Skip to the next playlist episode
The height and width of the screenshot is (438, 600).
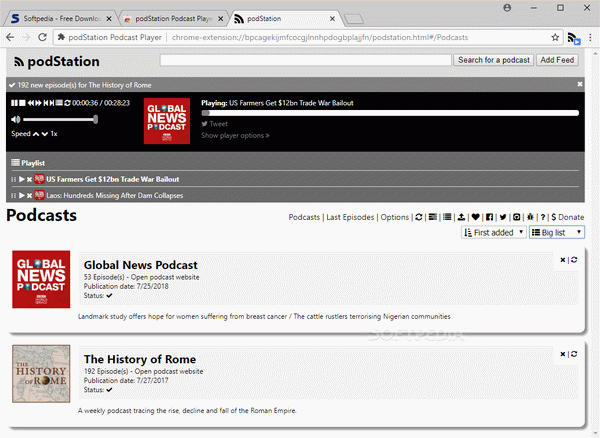pos(52,103)
